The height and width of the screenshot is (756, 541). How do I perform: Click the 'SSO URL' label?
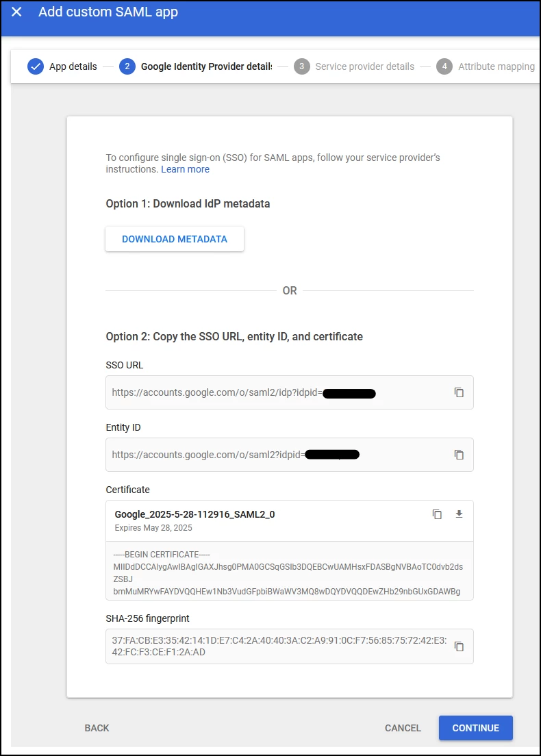pos(125,366)
